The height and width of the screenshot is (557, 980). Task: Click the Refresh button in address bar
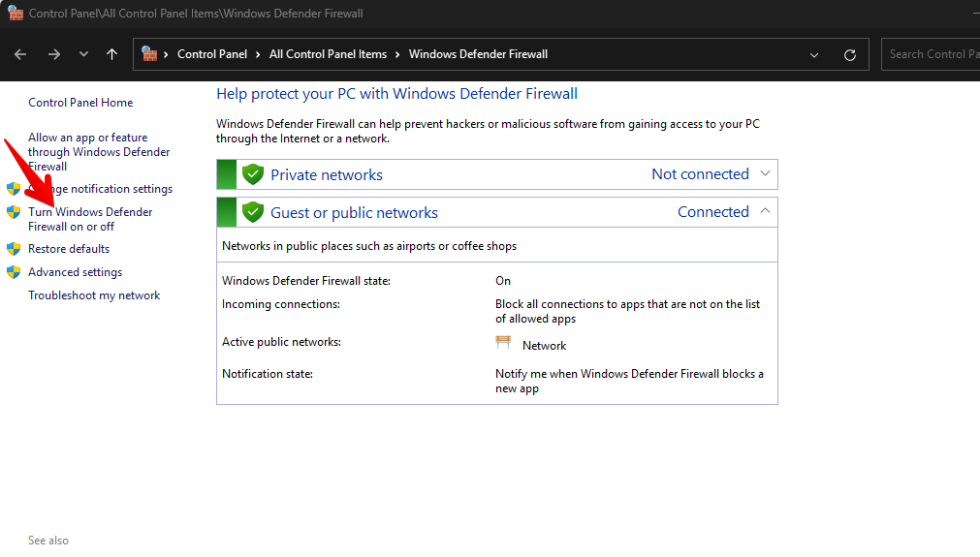[850, 55]
